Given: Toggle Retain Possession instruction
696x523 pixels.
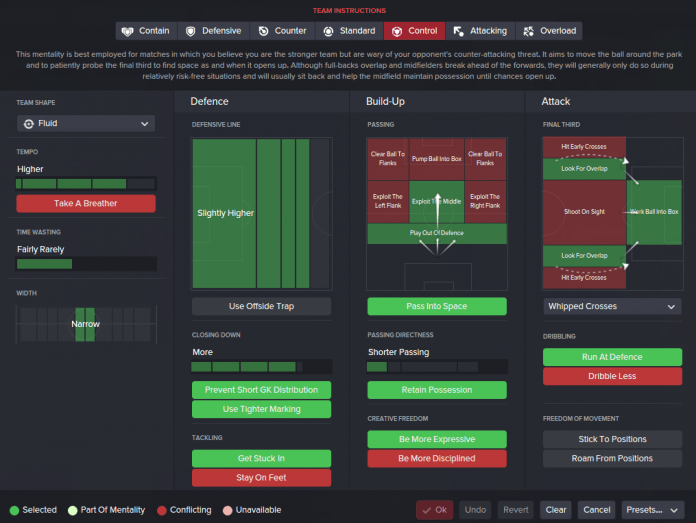Looking at the screenshot, I should click(437, 390).
